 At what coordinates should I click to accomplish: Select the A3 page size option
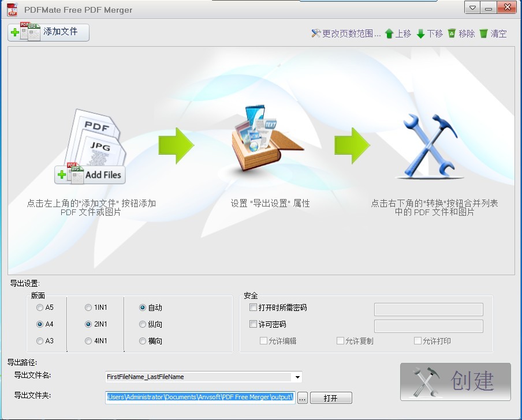tap(40, 341)
